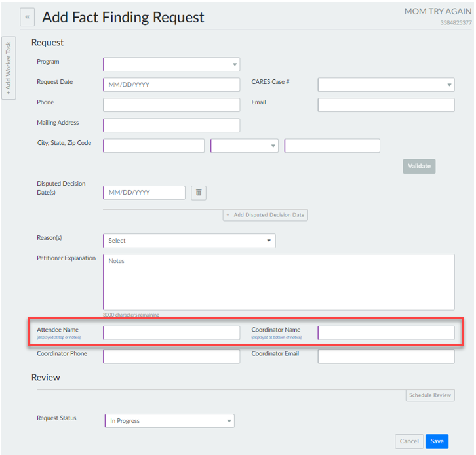Viewport: 476px width, 455px height.
Task: Click the Attendee Name input
Action: point(172,333)
